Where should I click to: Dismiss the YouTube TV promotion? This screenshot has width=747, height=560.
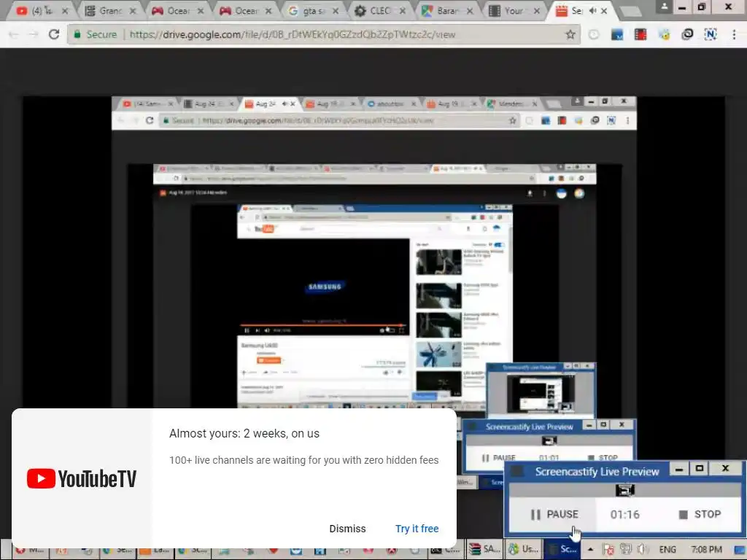(x=347, y=529)
